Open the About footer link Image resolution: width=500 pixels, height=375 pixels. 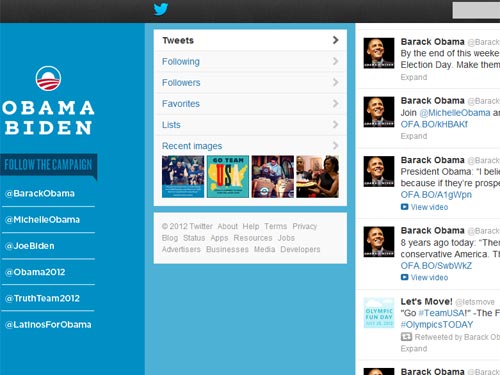click(228, 226)
